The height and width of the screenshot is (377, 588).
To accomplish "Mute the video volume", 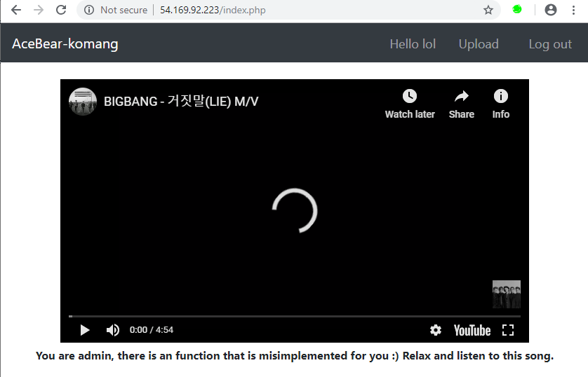I will [112, 330].
